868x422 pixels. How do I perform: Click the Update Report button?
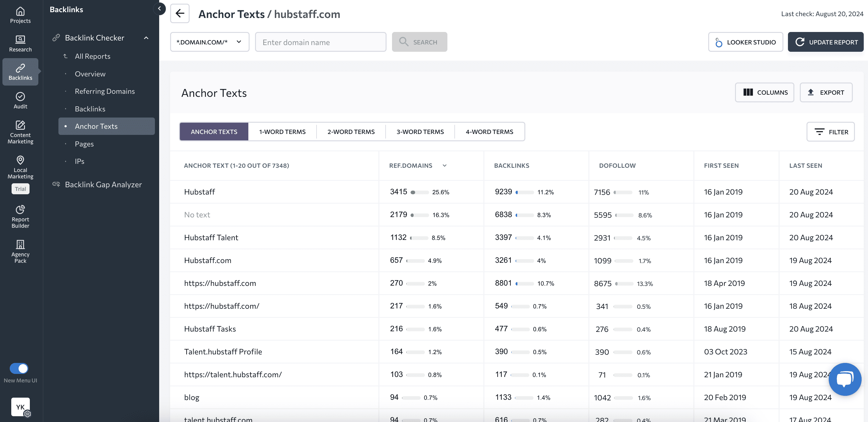click(825, 42)
